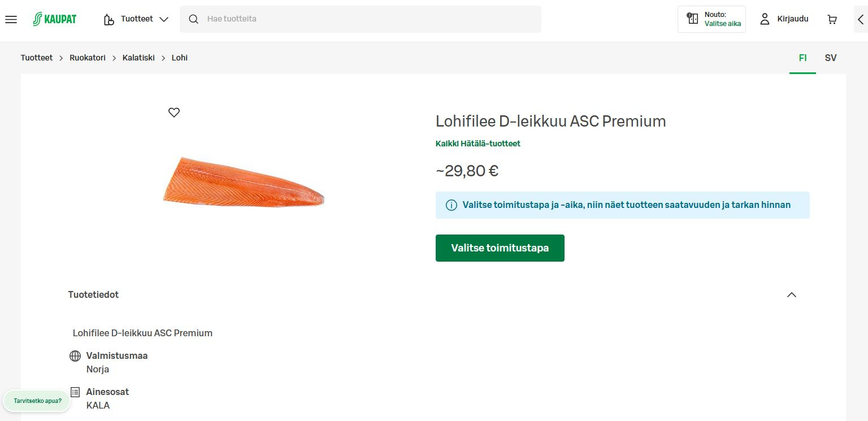Go to Ruokatori breadcrumb
This screenshot has height=421, width=868.
88,58
